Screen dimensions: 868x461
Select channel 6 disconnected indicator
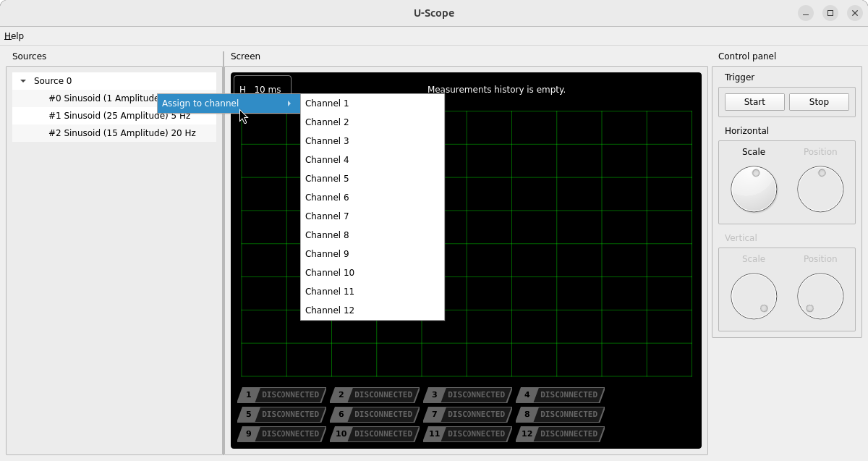pyautogui.click(x=373, y=415)
